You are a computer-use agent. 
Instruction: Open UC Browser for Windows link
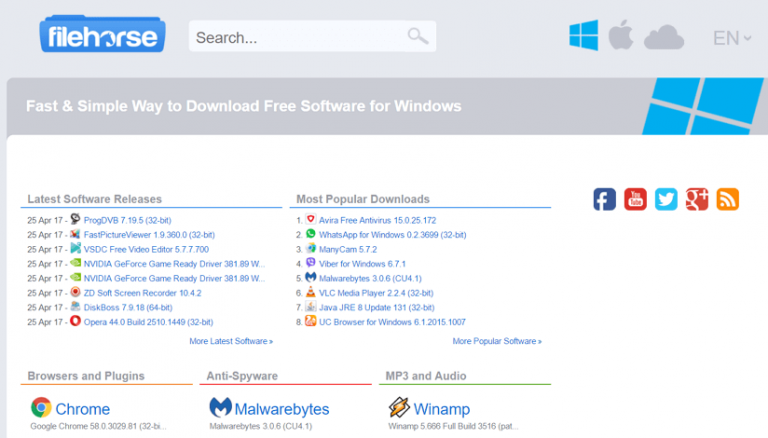click(392, 322)
